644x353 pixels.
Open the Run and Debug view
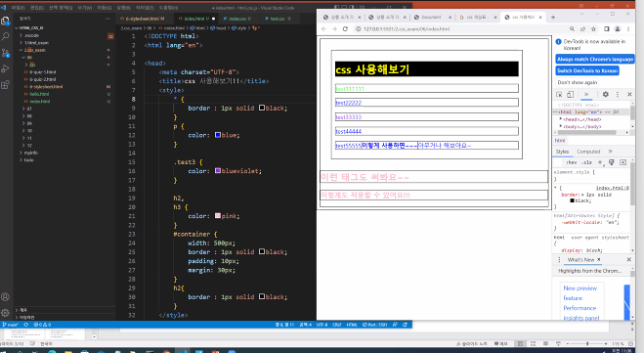tap(5, 68)
